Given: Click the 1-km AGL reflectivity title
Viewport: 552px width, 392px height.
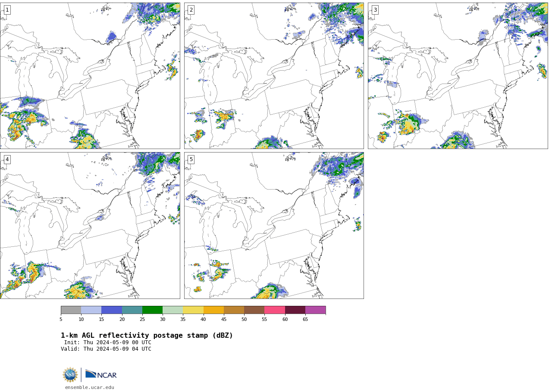Looking at the screenshot, I should 147,336.
